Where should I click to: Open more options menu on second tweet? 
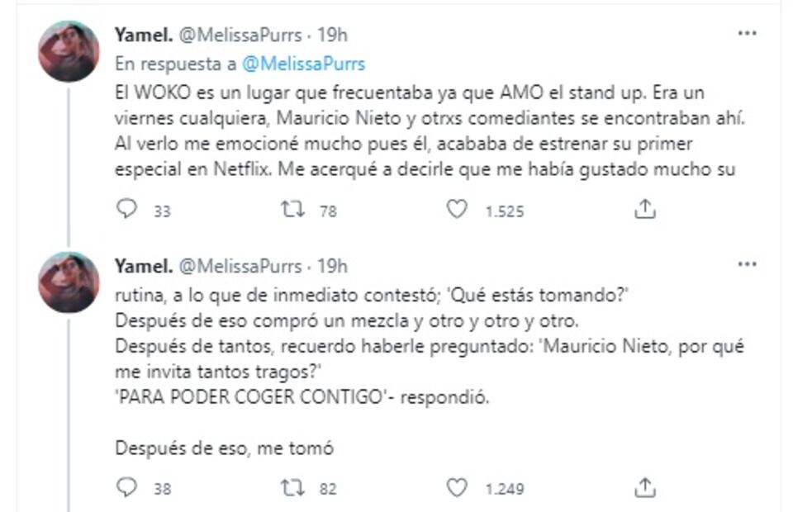pyautogui.click(x=747, y=265)
